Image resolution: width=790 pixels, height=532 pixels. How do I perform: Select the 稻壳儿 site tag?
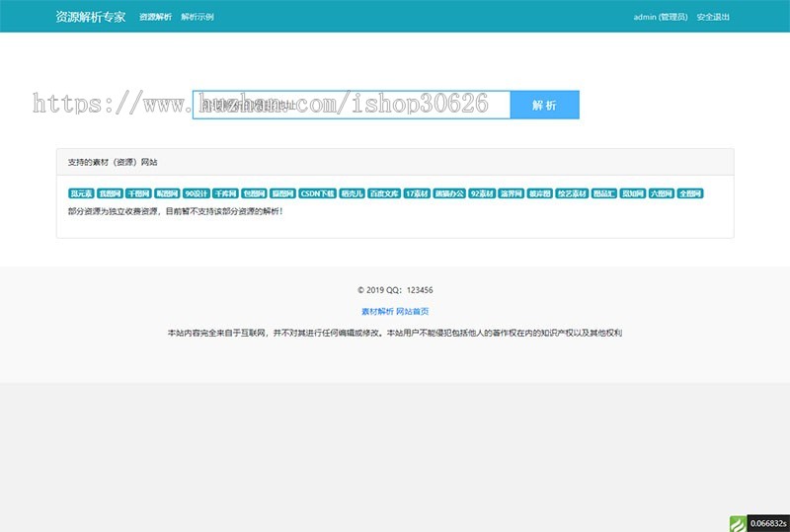point(353,193)
